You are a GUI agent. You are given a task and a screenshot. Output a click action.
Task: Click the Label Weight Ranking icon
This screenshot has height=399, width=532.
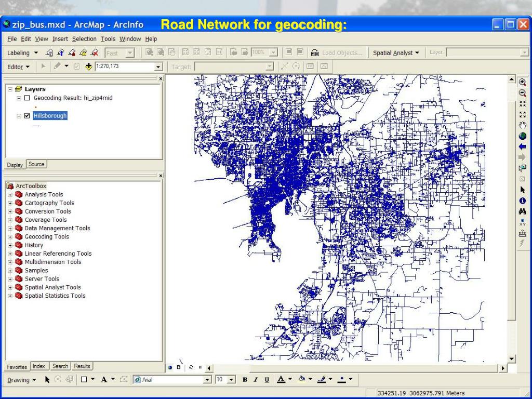pos(72,52)
